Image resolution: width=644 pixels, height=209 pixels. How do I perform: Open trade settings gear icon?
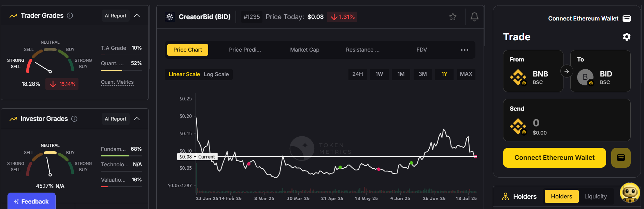pyautogui.click(x=627, y=37)
